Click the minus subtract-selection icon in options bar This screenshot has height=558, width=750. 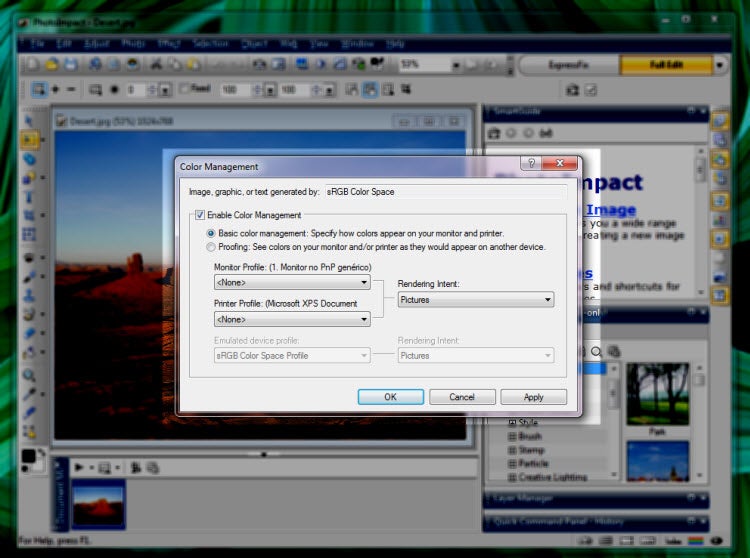click(71, 89)
